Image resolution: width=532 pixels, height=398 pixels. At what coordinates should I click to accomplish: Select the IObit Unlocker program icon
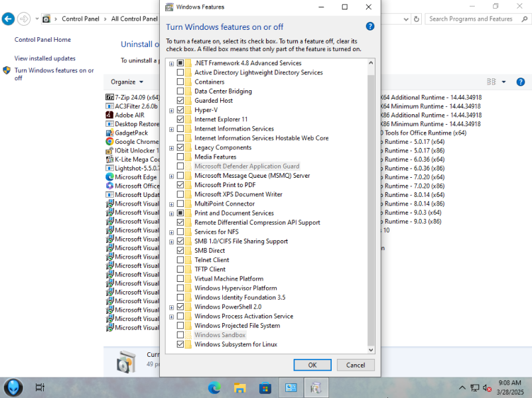109,151
